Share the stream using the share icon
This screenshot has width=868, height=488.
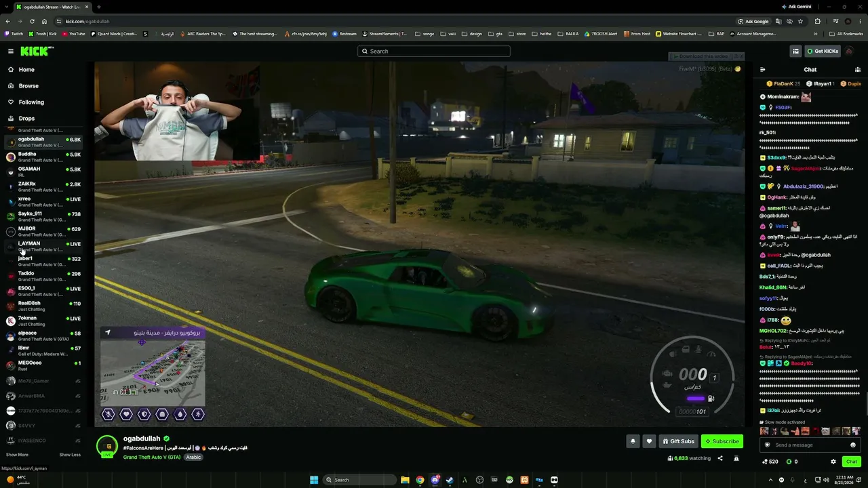(720, 458)
